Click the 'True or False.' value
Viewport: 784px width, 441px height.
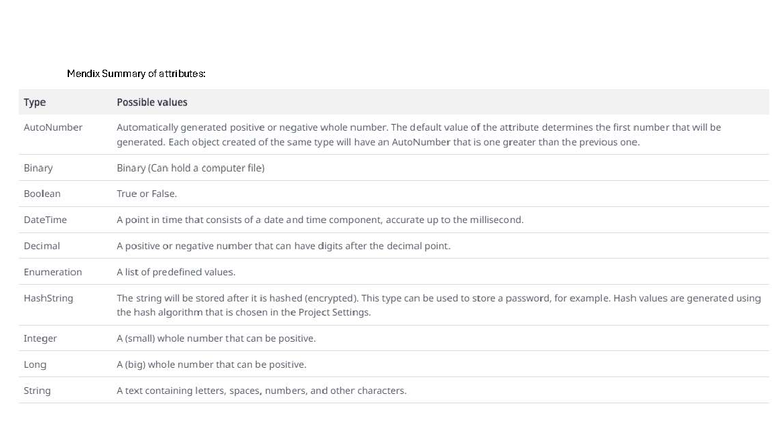point(147,194)
